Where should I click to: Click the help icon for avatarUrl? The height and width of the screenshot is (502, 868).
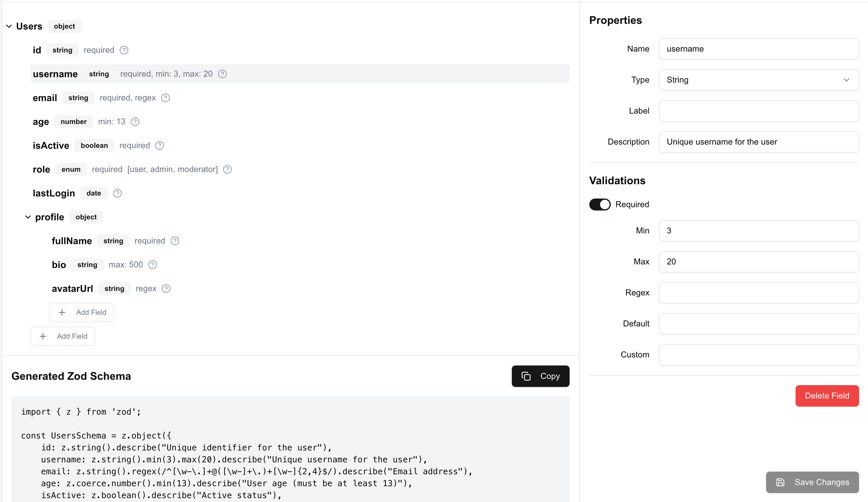click(166, 288)
